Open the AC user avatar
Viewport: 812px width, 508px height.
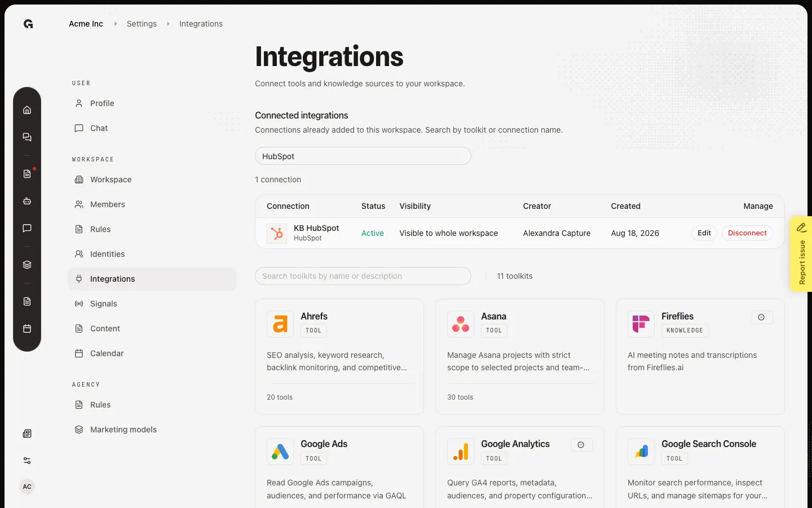[x=27, y=487]
